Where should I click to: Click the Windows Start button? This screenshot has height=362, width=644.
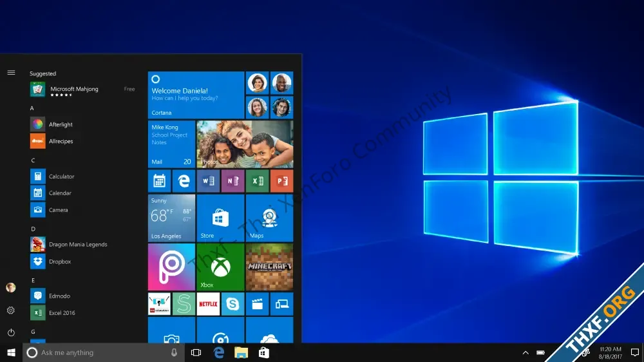pyautogui.click(x=11, y=352)
